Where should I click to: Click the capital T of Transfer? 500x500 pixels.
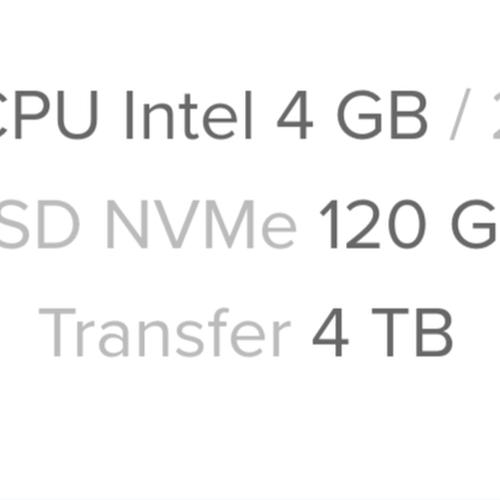pyautogui.click(x=57, y=332)
